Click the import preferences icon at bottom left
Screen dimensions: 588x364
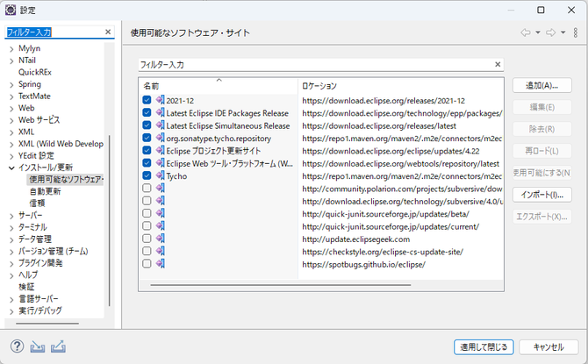tap(38, 346)
